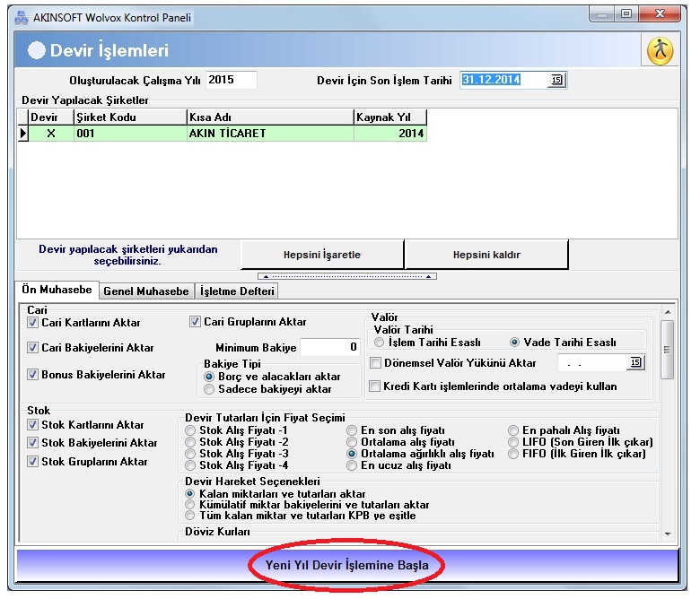Click the accessibility figure icon at top right
The image size is (700, 599).
(660, 50)
